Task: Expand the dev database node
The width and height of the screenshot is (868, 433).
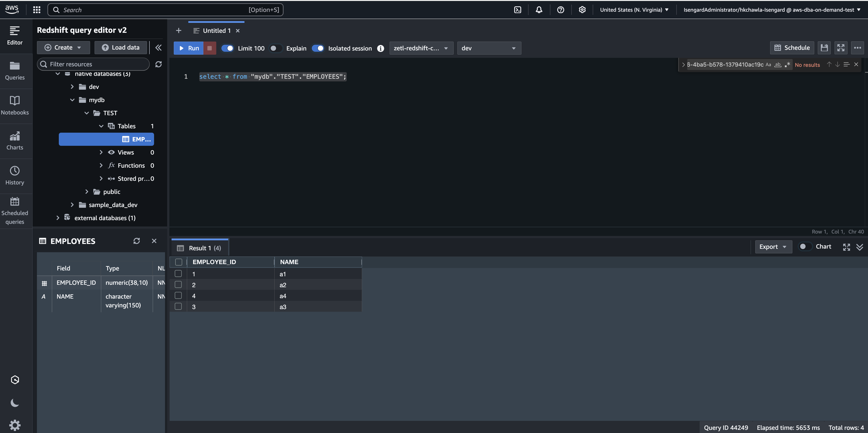Action: tap(72, 87)
